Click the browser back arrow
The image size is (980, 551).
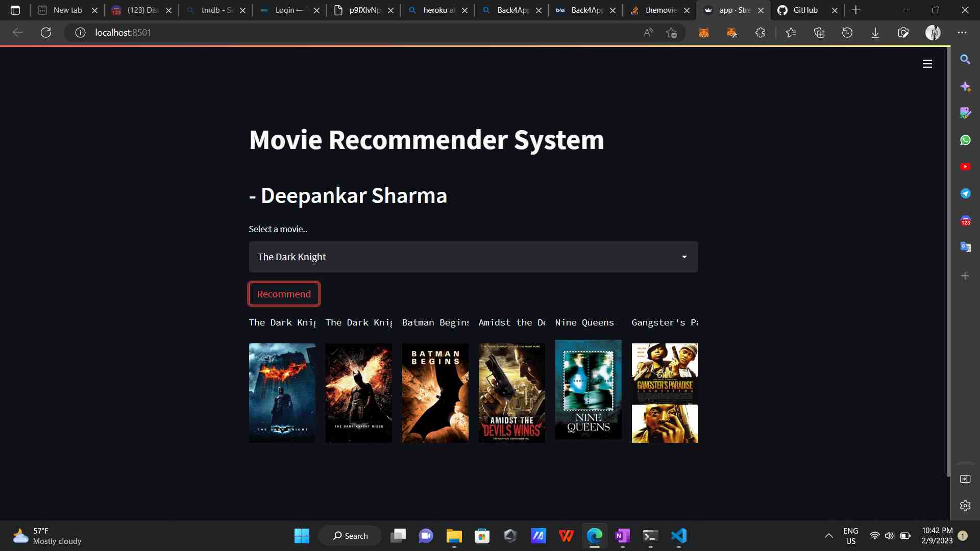(x=18, y=33)
